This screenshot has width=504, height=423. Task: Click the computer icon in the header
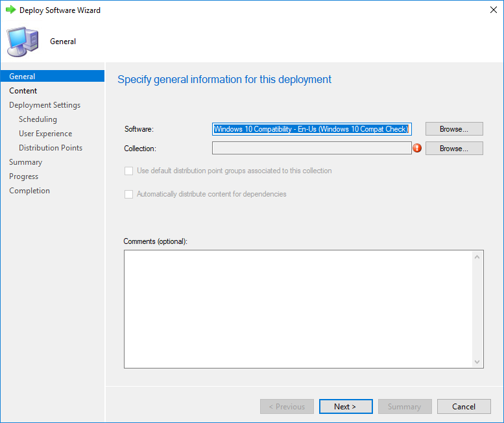point(23,42)
